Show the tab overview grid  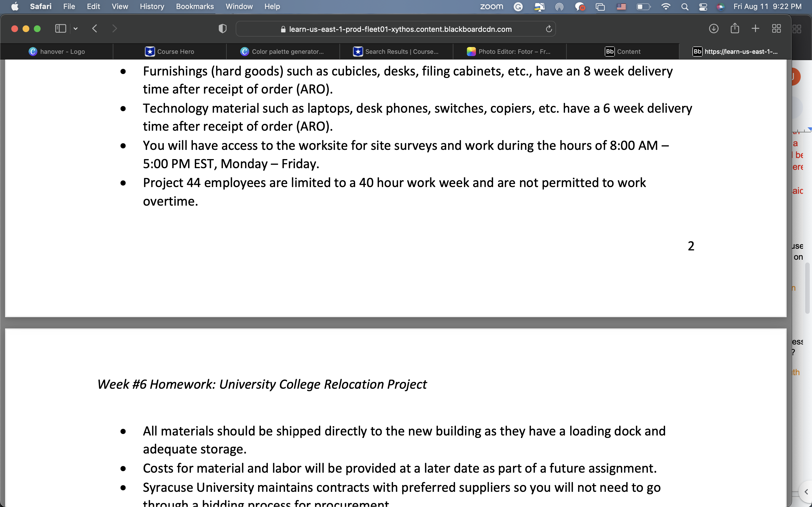tap(776, 28)
